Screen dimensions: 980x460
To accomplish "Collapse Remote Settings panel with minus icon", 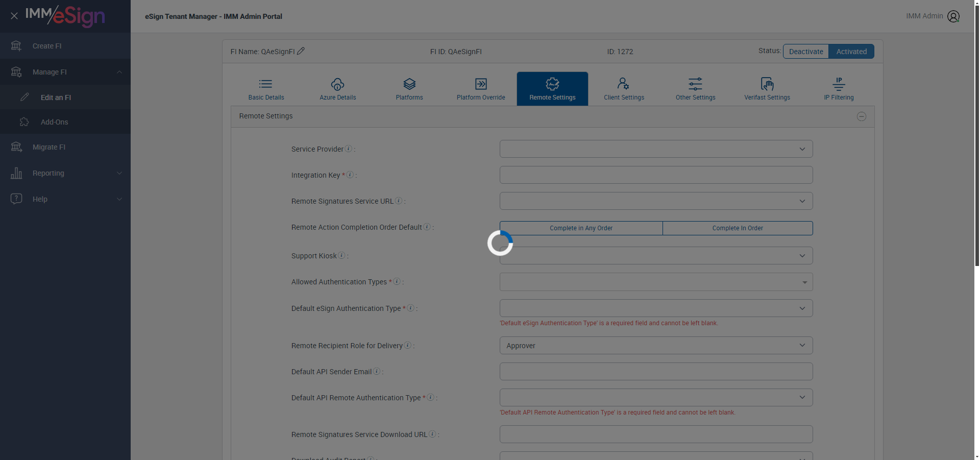I will pos(862,116).
